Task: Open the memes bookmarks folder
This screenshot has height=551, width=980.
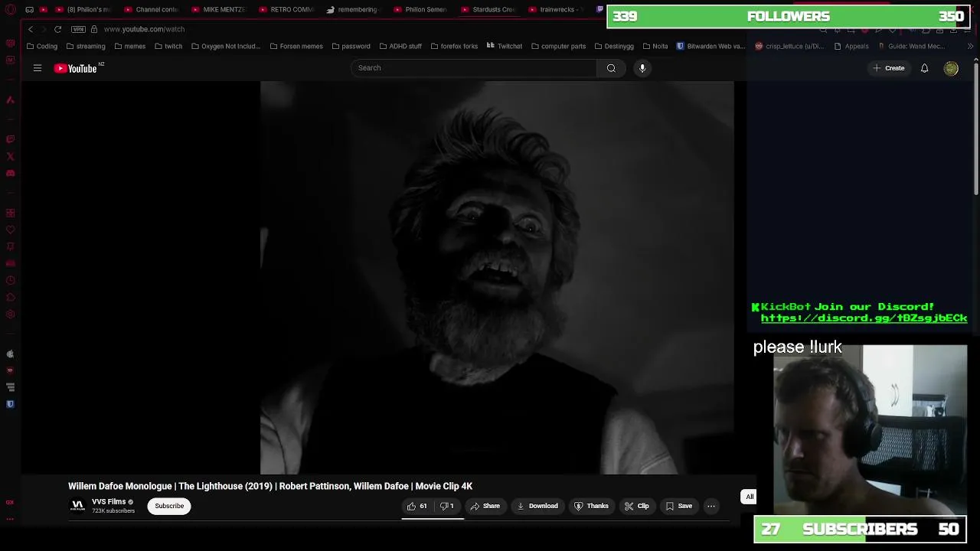Action: [129, 46]
